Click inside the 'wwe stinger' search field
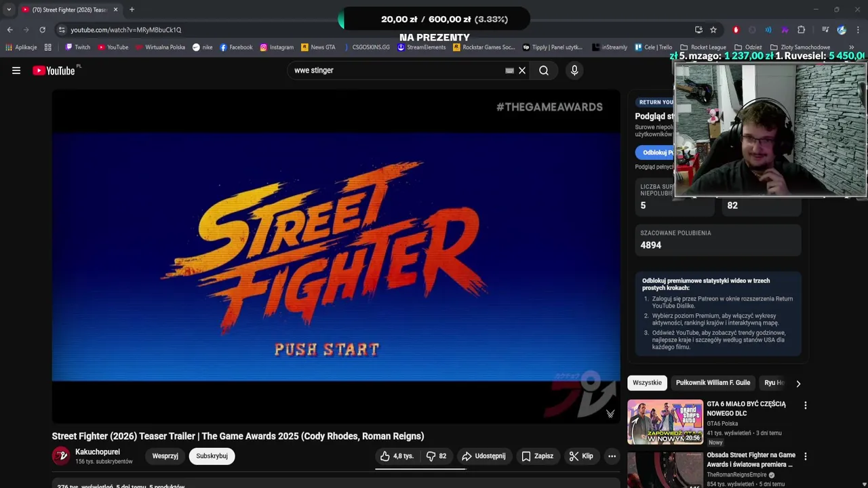The height and width of the screenshot is (488, 868). click(397, 70)
